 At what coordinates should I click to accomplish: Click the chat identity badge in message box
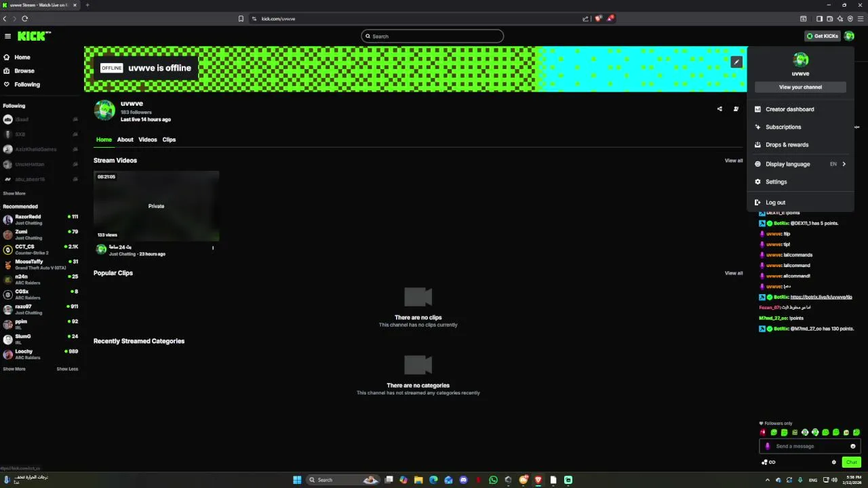(x=768, y=446)
